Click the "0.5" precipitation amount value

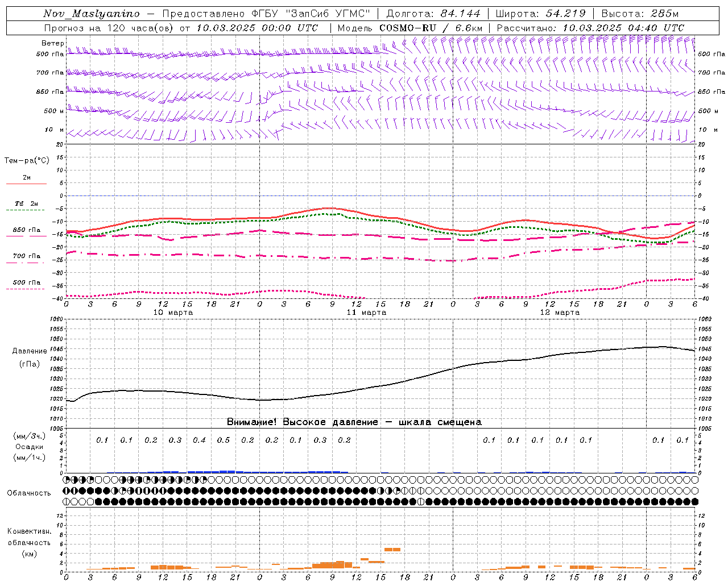(224, 440)
